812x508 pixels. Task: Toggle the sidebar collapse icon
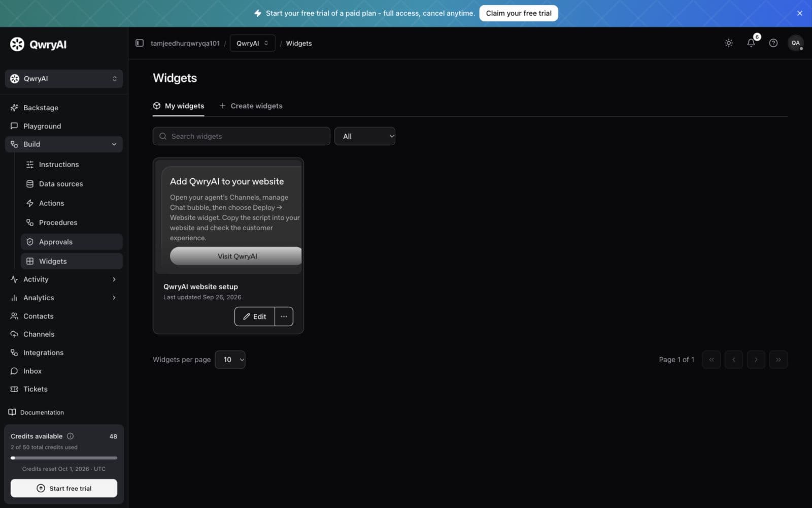(140, 43)
